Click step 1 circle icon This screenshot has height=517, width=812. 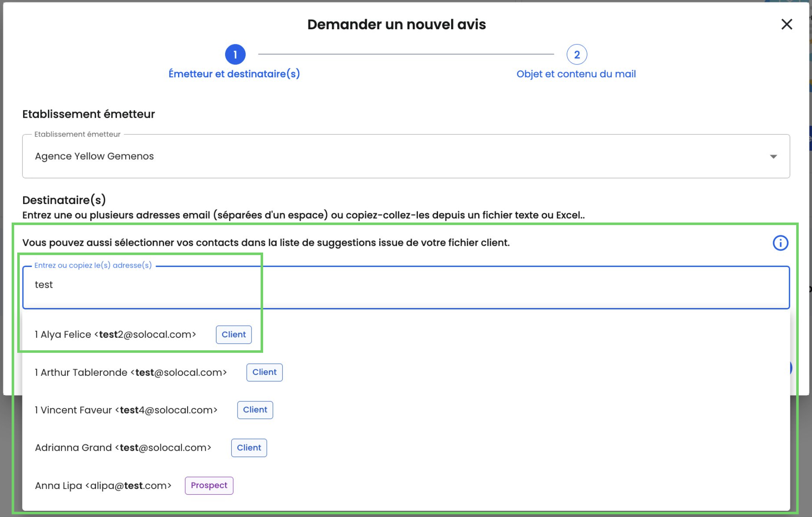235,54
